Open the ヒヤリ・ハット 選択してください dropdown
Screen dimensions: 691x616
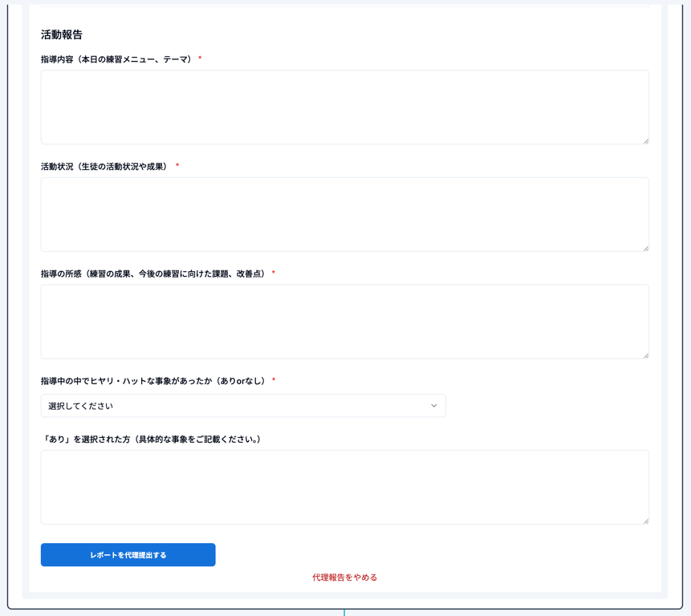(242, 406)
